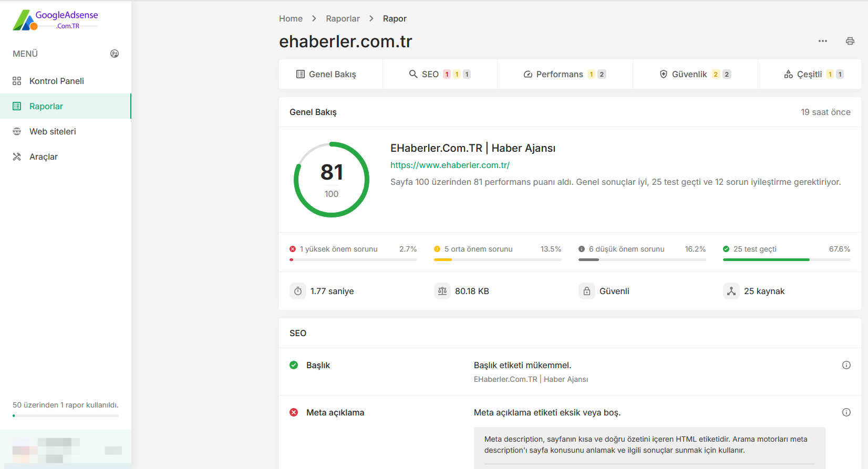Click the red error icon beside Meta açıklama

click(294, 412)
